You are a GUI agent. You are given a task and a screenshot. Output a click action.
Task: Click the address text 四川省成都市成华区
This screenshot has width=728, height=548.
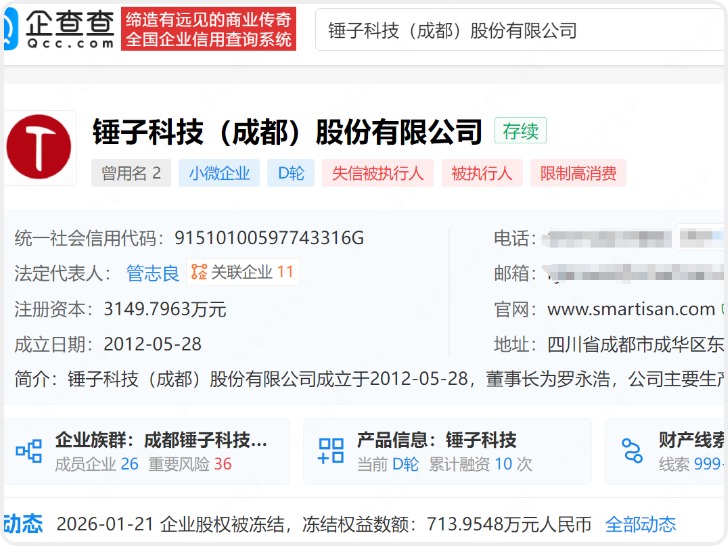click(635, 345)
